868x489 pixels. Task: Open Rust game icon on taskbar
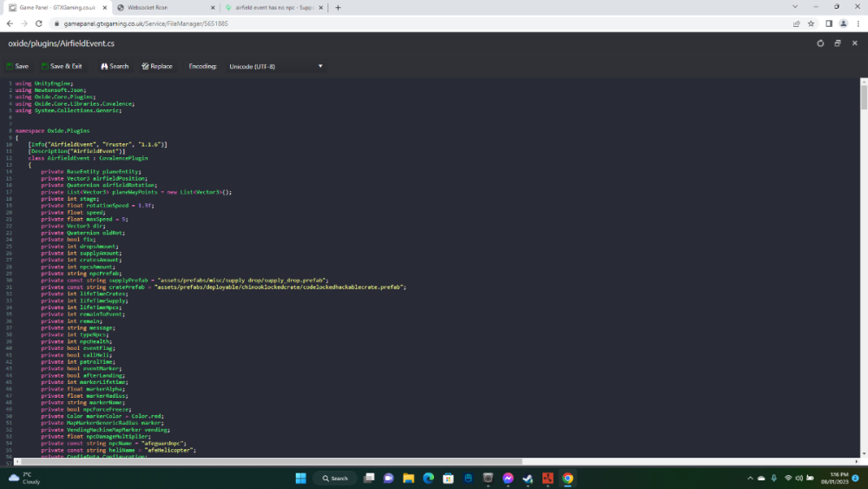point(548,478)
